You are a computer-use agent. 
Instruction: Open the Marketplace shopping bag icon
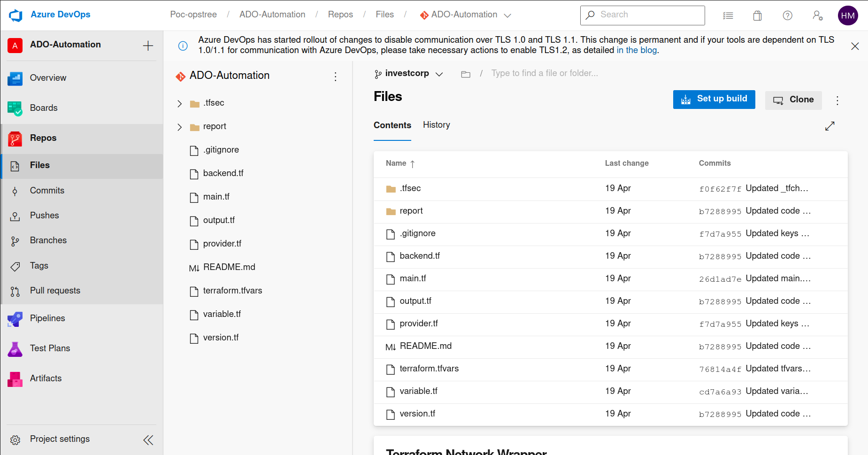(757, 15)
